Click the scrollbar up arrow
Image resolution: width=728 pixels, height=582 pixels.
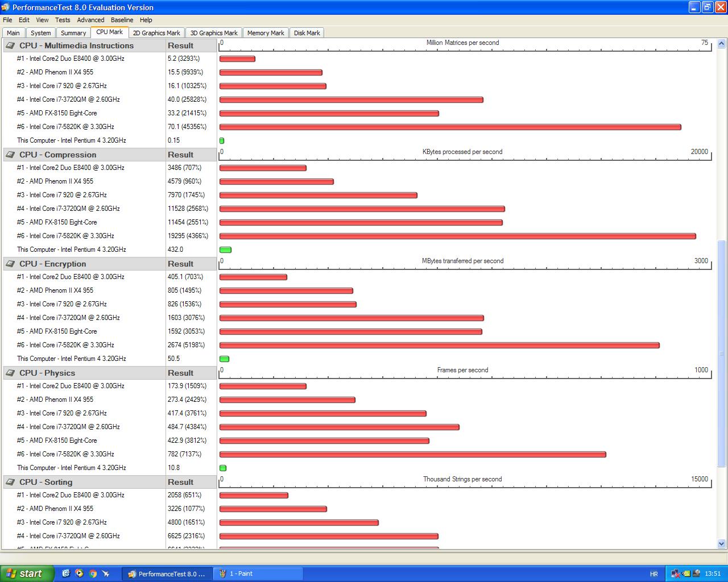click(x=722, y=43)
